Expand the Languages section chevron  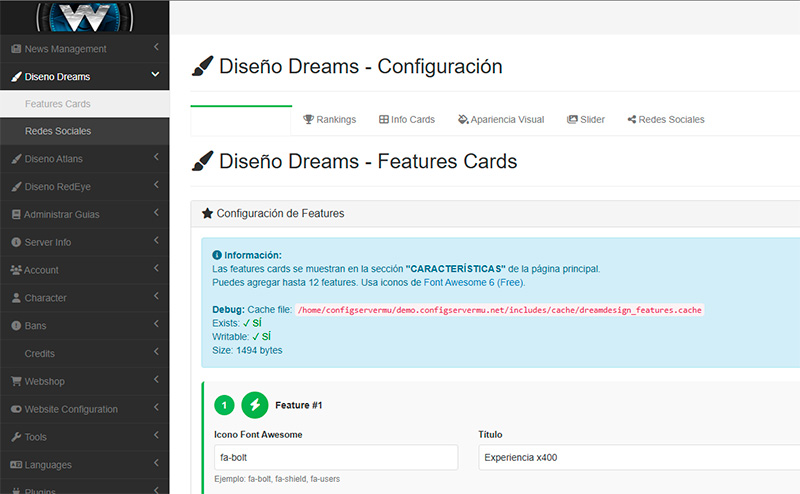[x=156, y=465]
